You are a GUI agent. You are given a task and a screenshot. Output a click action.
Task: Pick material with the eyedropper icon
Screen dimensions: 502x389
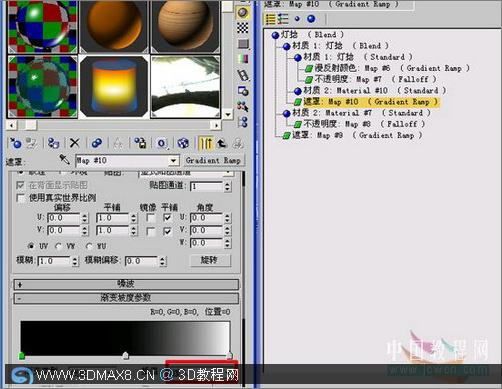[x=64, y=159]
